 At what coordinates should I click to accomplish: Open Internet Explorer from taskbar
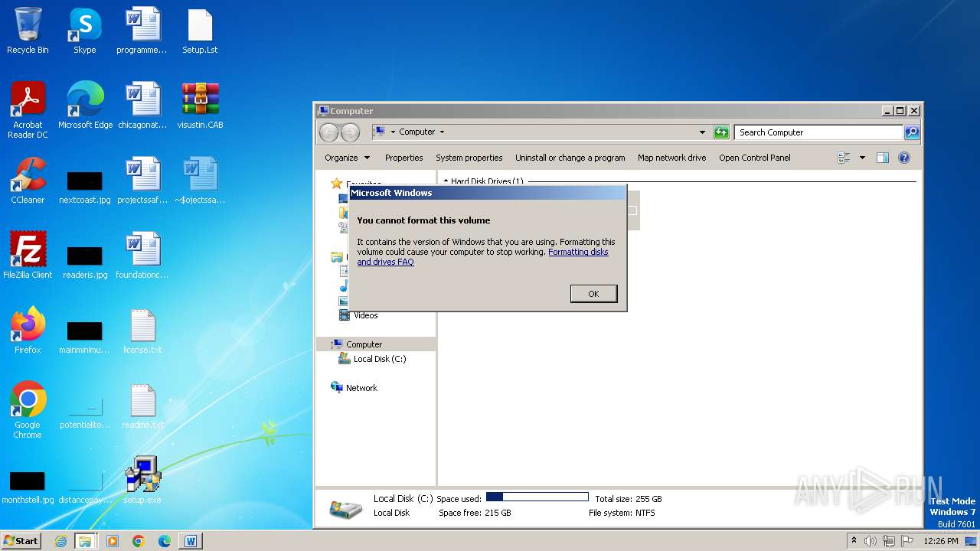60,541
